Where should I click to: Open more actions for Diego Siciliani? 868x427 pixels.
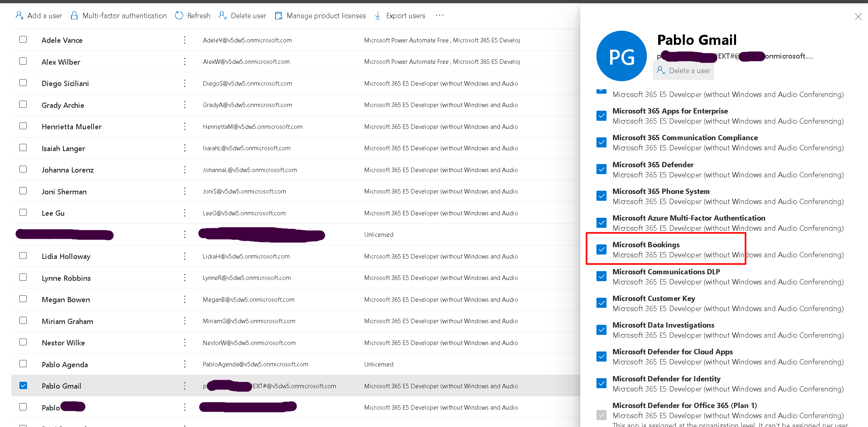[x=185, y=83]
